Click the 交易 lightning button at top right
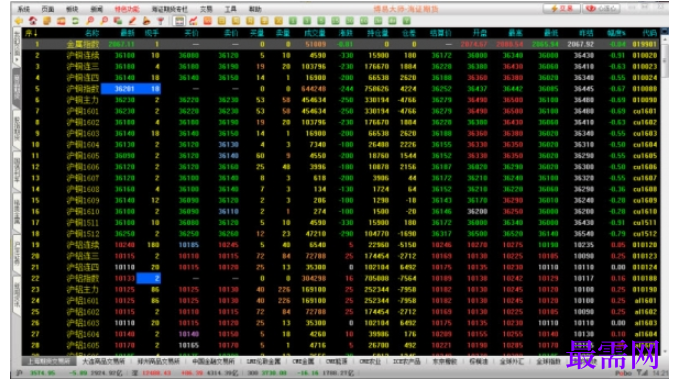This screenshot has height=386, width=678. pos(562,8)
